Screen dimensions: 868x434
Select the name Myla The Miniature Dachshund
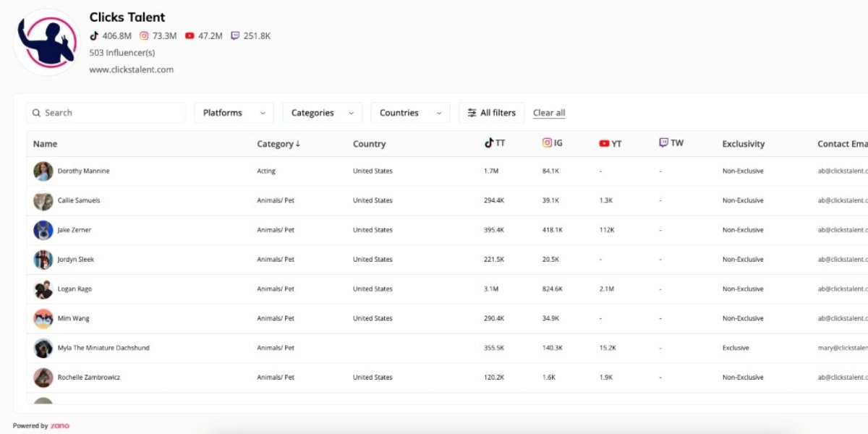tap(103, 348)
